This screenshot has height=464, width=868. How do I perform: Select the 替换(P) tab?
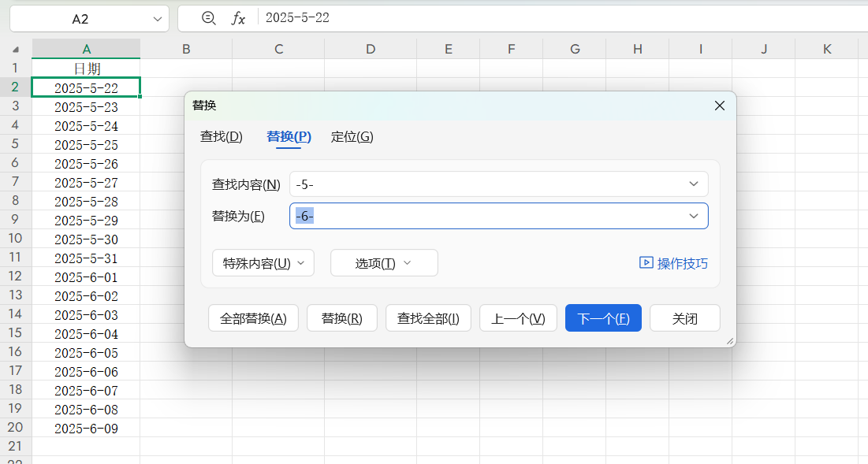[289, 135]
